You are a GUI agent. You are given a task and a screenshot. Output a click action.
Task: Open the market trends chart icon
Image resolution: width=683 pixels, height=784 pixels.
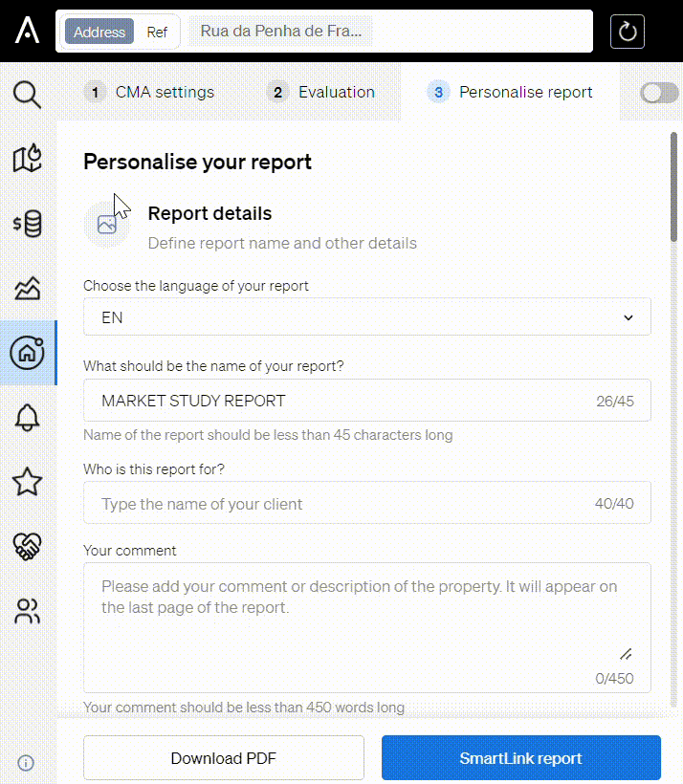tap(27, 288)
